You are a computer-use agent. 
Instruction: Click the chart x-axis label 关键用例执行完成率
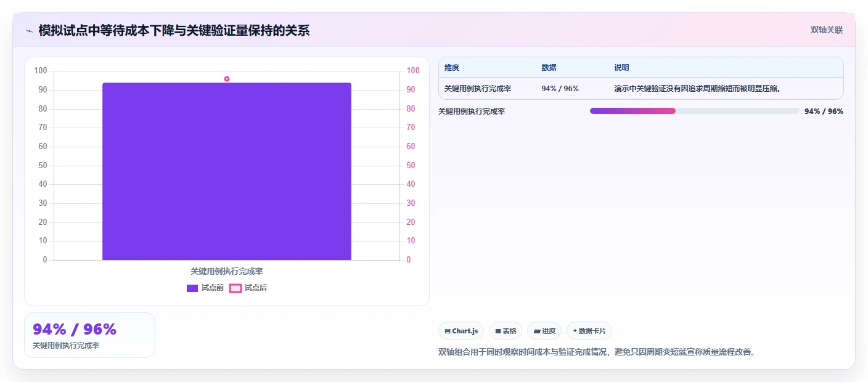pos(227,271)
